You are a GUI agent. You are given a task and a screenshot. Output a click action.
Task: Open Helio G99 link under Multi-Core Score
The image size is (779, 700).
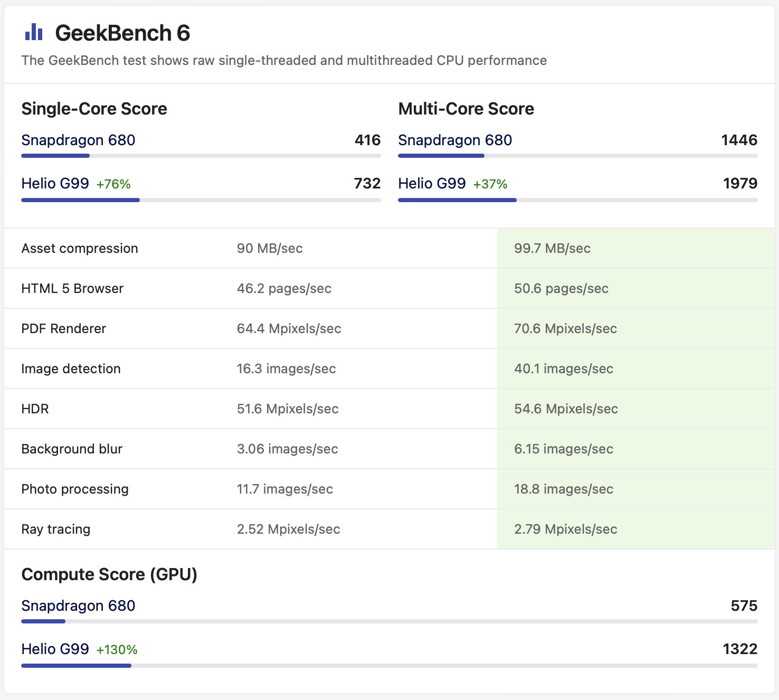432,183
